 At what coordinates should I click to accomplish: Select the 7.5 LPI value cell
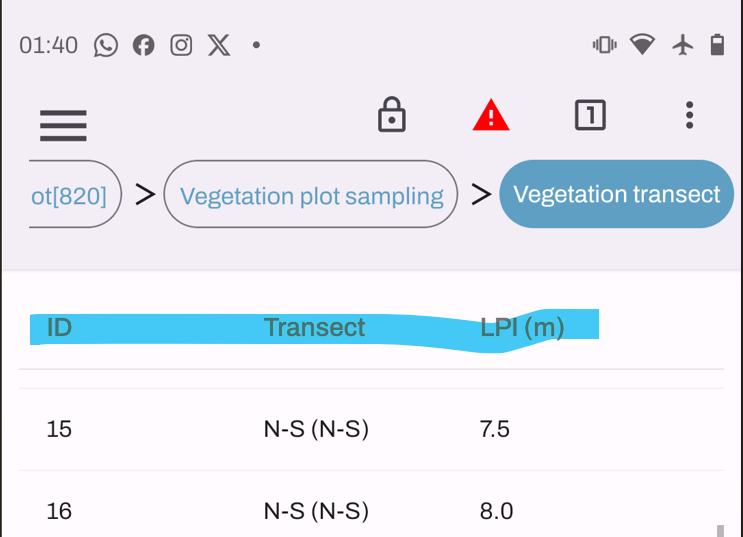coord(495,429)
